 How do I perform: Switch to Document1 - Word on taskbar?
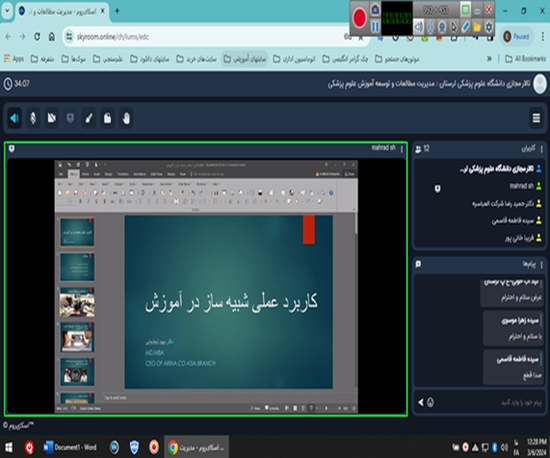[x=70, y=447]
